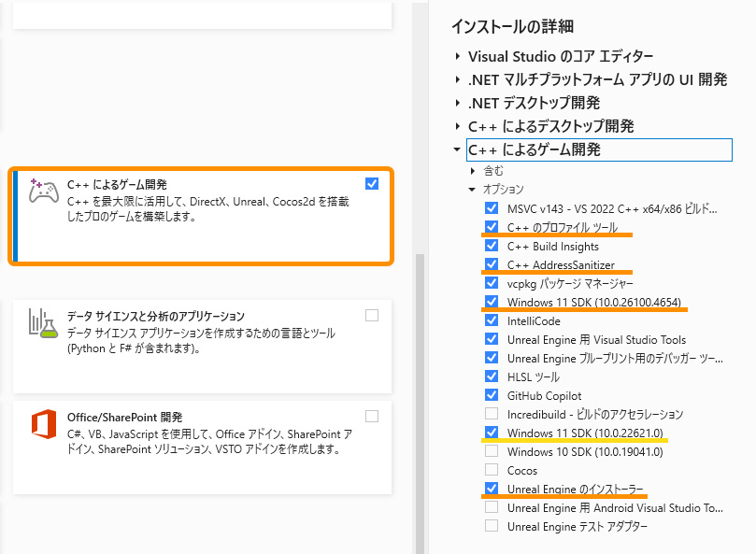Click the GitHub Copilot option label
The image size is (756, 554).
tap(545, 396)
